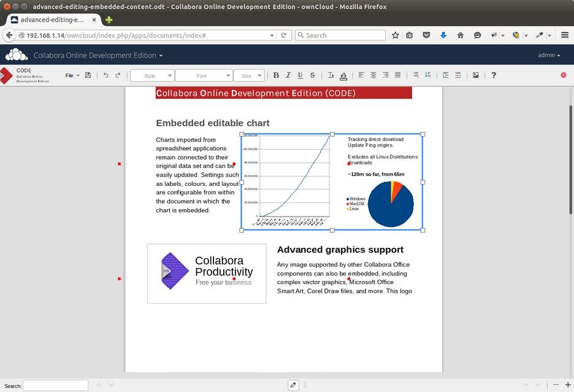574x392 pixels.
Task: Open Firefox downloads arrow
Action: pos(443,35)
